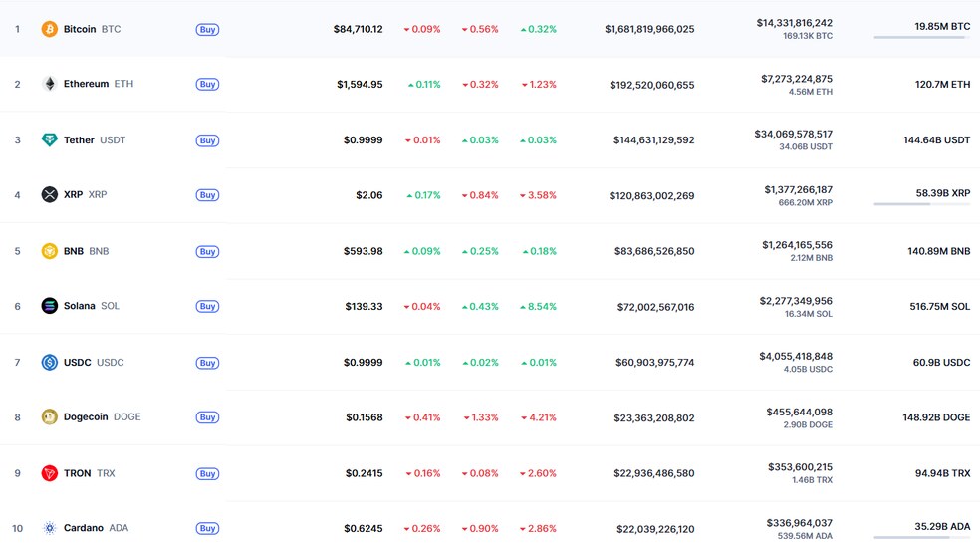
Task: Click BNB price $593.98
Action: pyautogui.click(x=364, y=251)
